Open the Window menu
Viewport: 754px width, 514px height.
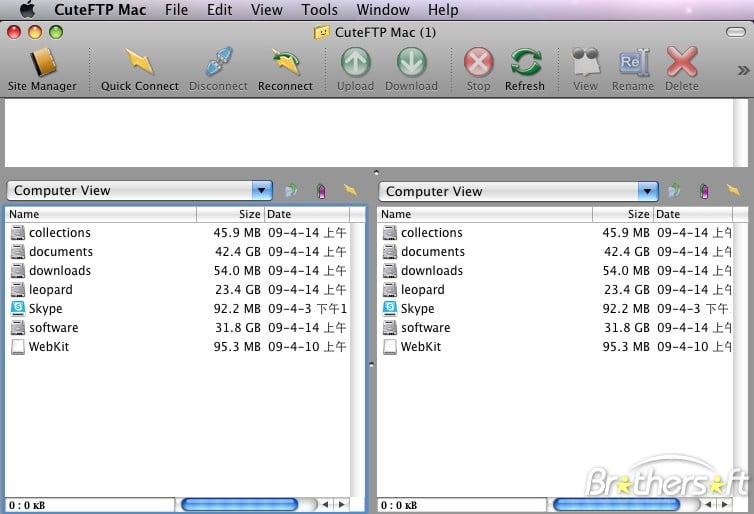383,10
